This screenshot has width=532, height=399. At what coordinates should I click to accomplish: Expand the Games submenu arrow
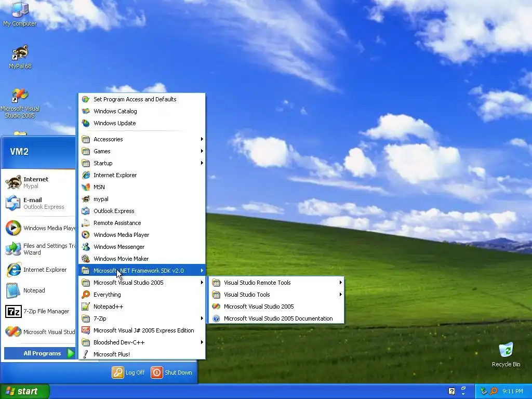(202, 151)
